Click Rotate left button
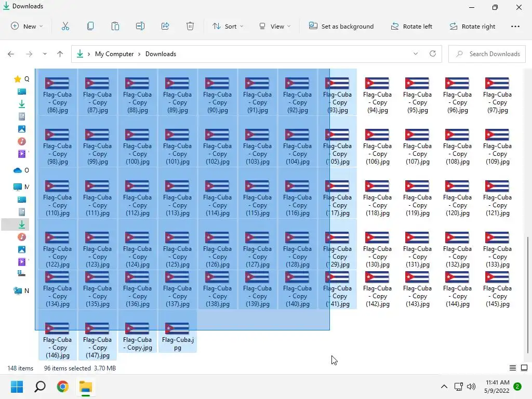This screenshot has height=399, width=532. point(411,26)
